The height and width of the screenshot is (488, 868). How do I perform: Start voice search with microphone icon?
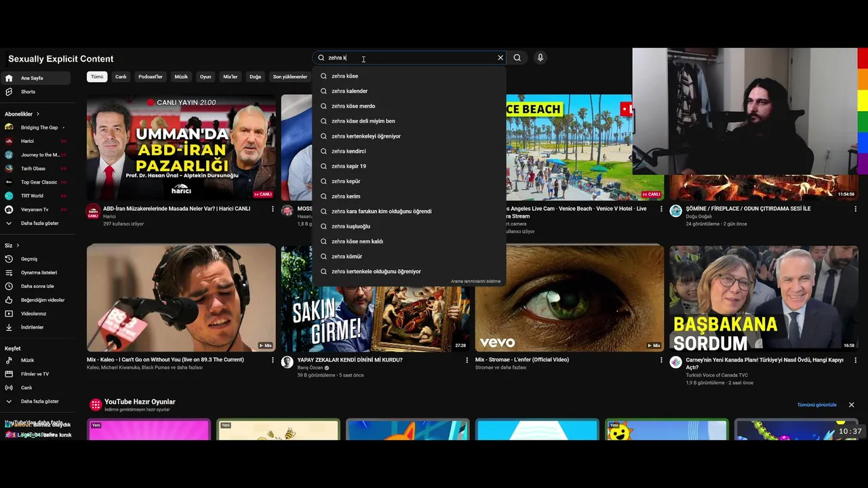pos(540,58)
